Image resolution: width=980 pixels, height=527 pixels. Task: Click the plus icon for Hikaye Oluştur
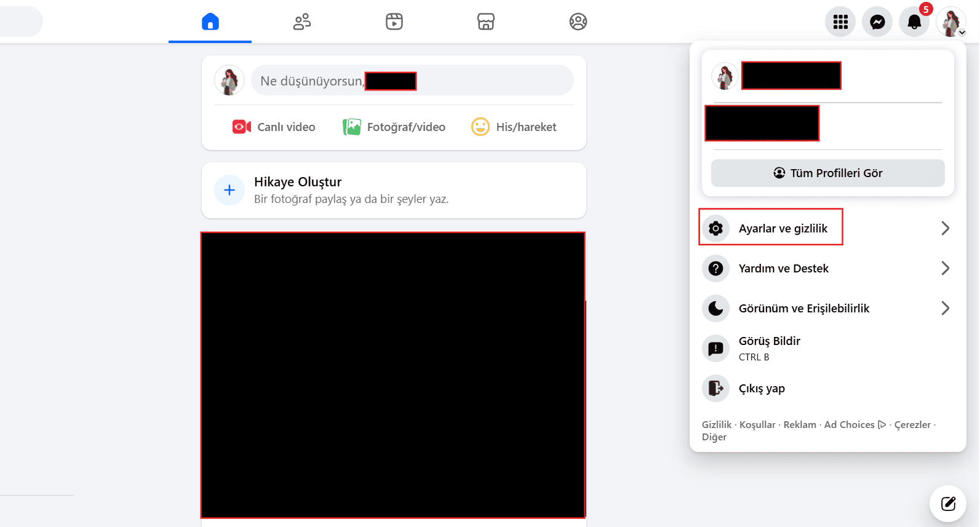click(x=229, y=190)
